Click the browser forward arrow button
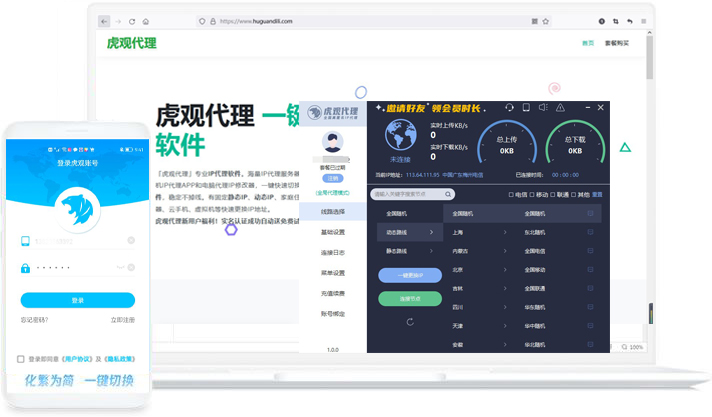Viewport: 712px width, 417px height. point(118,21)
